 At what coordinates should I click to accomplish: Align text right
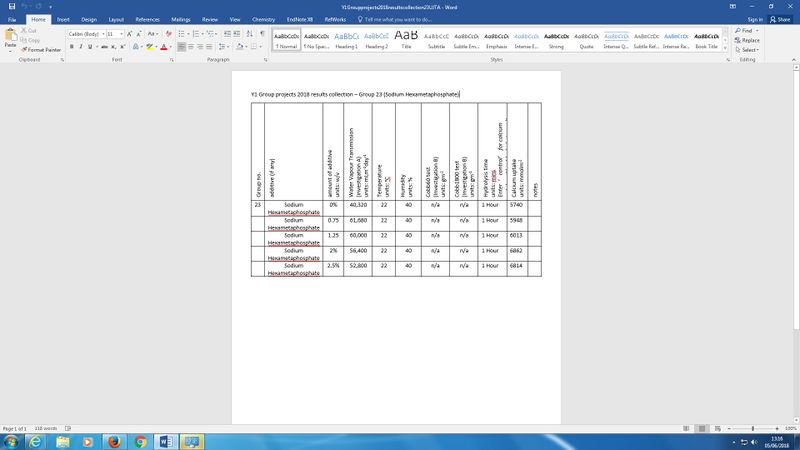tap(200, 46)
